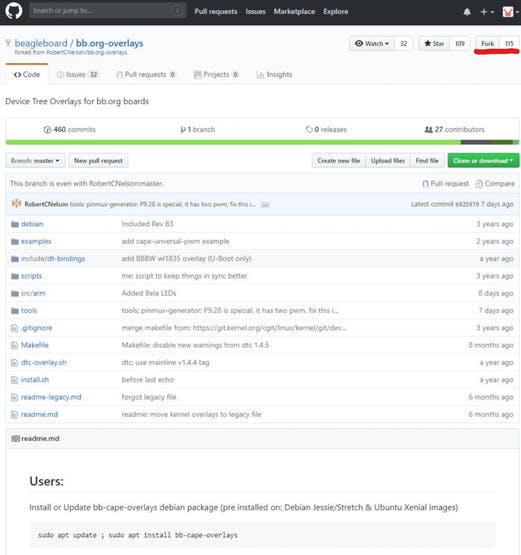Click Compare link in branch bar
521x555 pixels.
(x=495, y=184)
